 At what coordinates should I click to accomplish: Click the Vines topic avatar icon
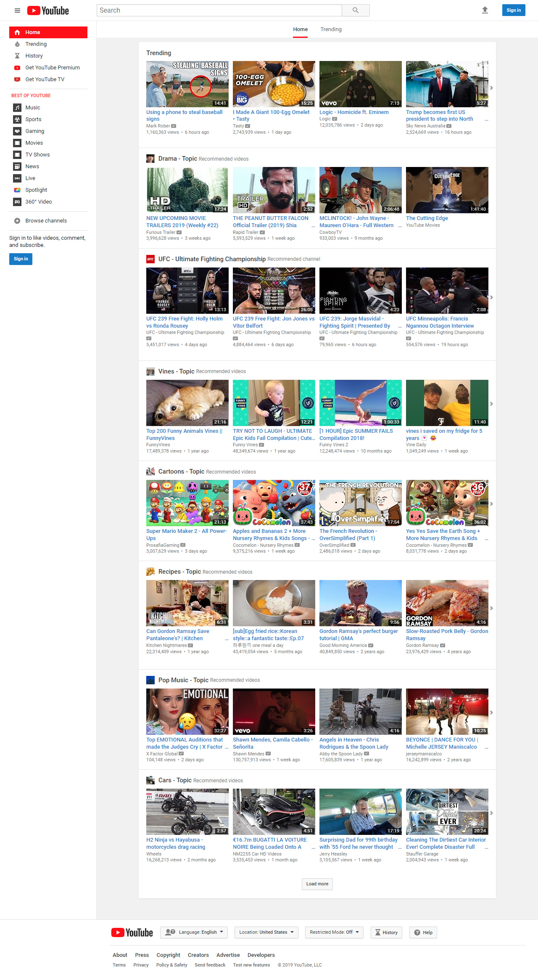coord(150,371)
